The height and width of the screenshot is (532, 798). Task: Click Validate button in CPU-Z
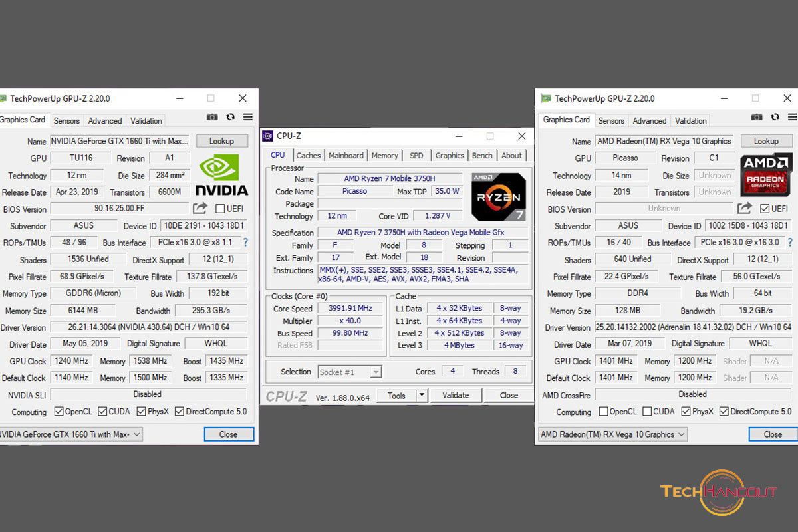click(456, 395)
